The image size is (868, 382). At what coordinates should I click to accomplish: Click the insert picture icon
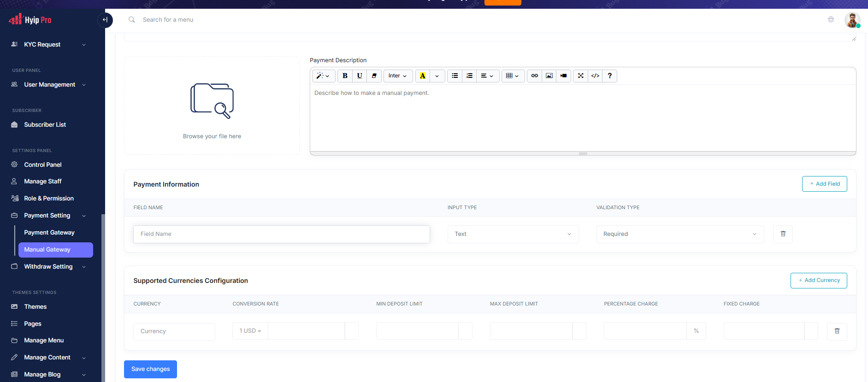click(x=549, y=76)
